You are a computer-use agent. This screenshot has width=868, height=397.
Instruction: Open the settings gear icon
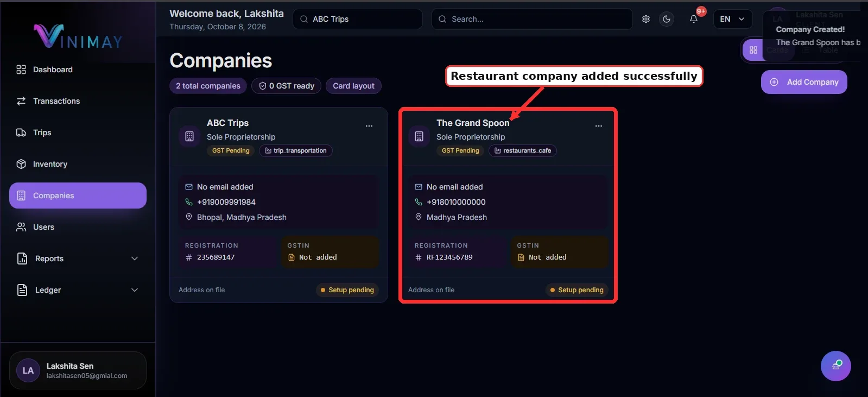coord(646,19)
